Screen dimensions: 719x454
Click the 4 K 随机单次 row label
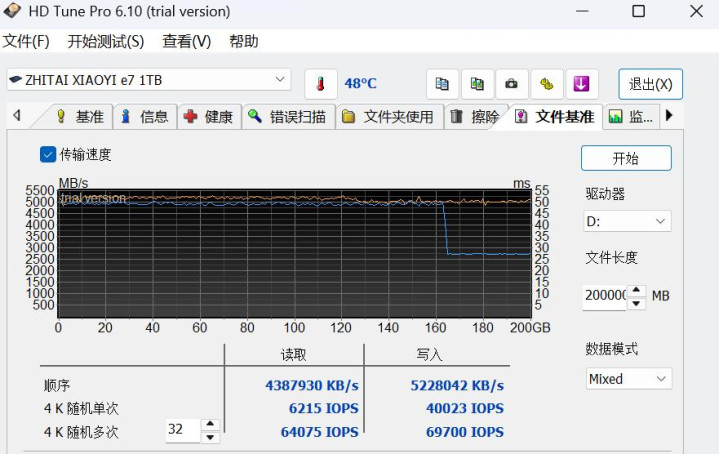81,408
